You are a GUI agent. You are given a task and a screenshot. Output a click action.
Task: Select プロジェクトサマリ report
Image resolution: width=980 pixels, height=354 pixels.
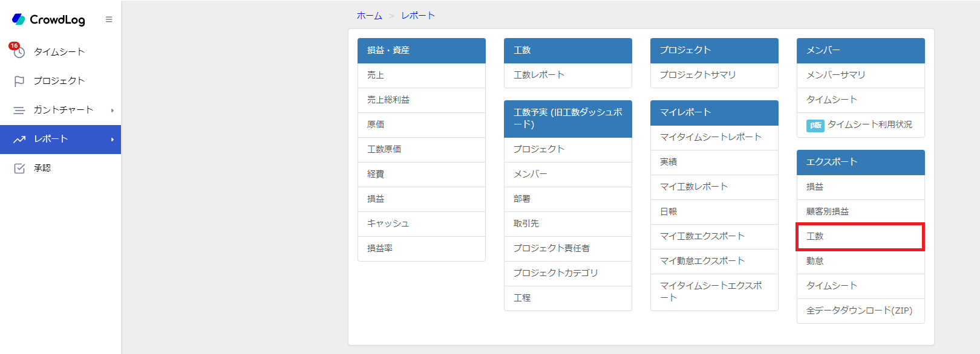[714, 75]
